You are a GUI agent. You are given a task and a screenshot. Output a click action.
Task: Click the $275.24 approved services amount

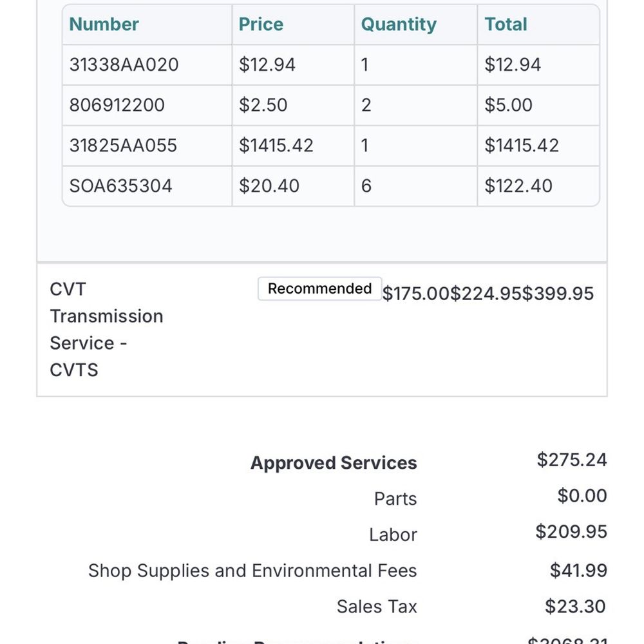pyautogui.click(x=572, y=460)
